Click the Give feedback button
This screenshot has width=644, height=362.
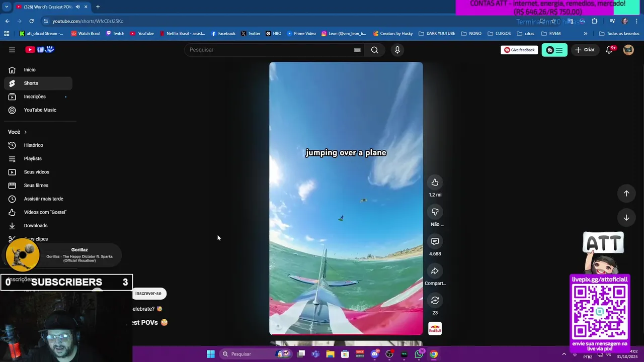(x=519, y=50)
